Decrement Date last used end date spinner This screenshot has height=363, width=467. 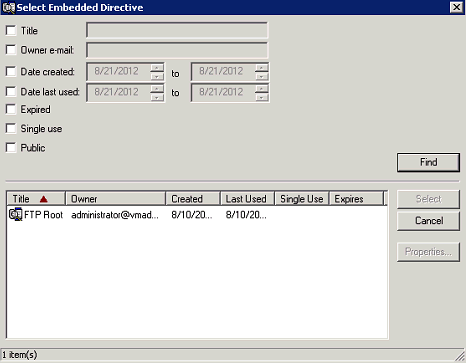[262, 97]
